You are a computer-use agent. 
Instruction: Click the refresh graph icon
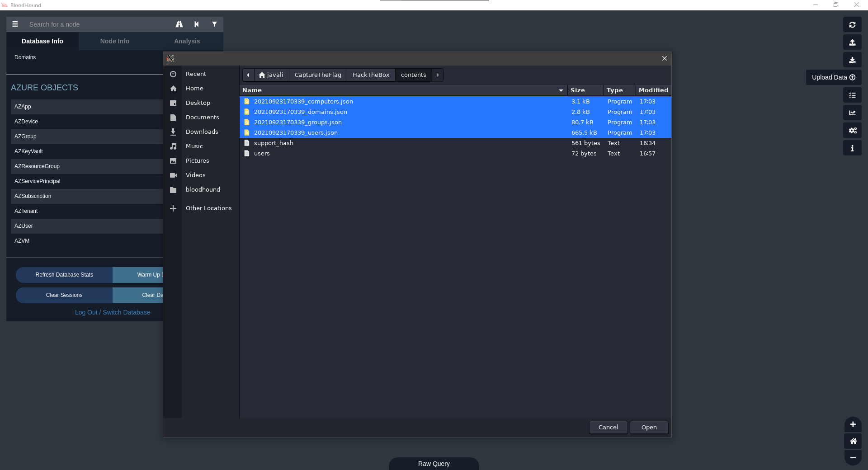pos(852,25)
